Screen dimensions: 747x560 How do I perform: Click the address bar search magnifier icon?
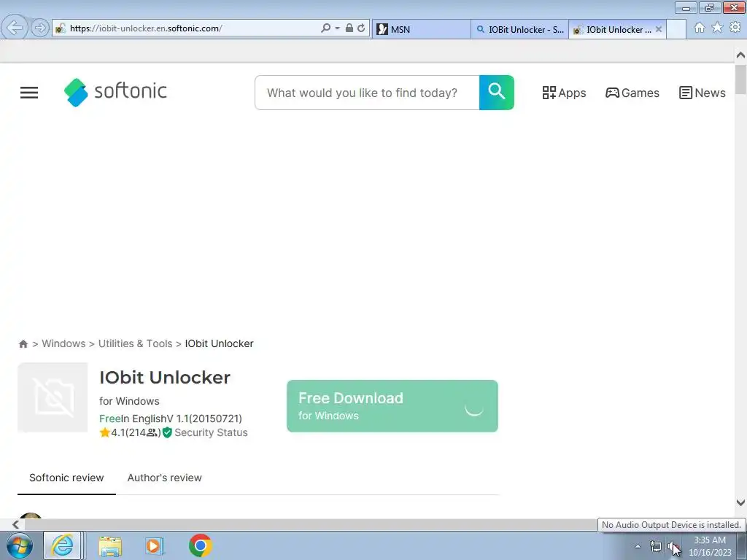[x=325, y=28]
